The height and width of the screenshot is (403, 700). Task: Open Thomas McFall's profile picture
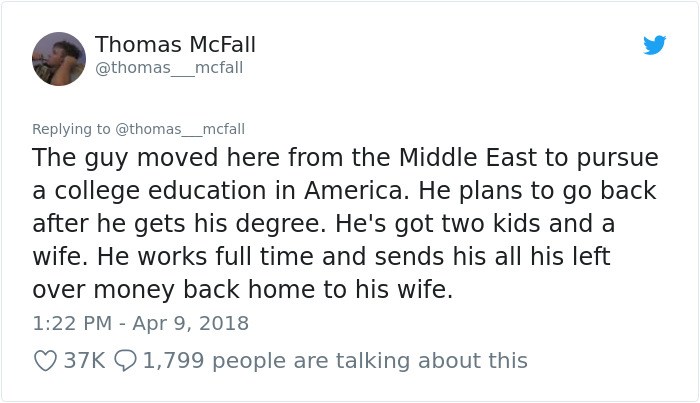point(59,58)
